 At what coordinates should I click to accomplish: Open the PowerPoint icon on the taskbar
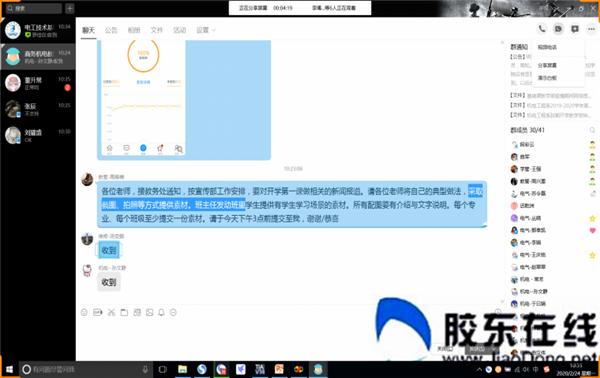tap(279, 369)
